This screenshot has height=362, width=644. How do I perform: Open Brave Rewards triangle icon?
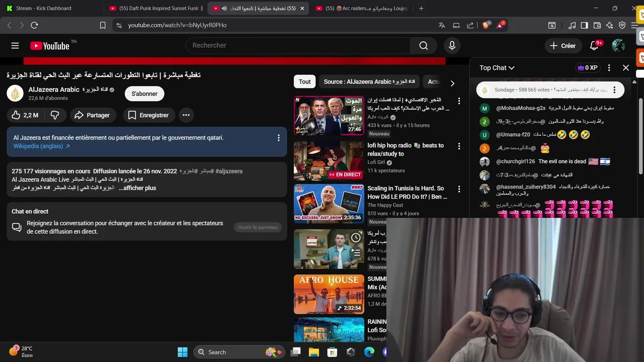click(x=501, y=25)
